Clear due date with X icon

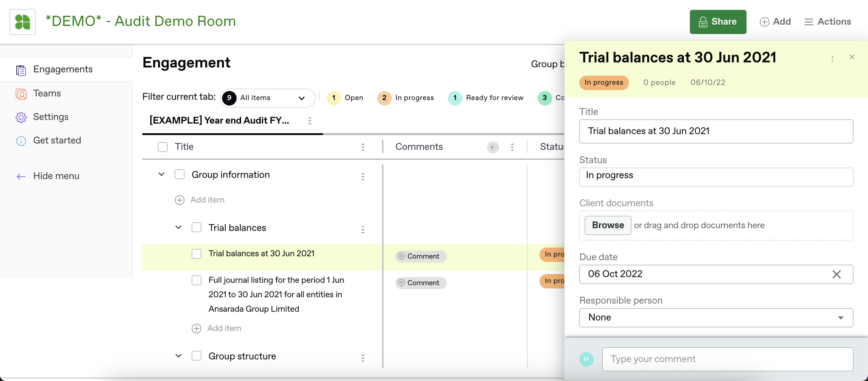pos(836,274)
